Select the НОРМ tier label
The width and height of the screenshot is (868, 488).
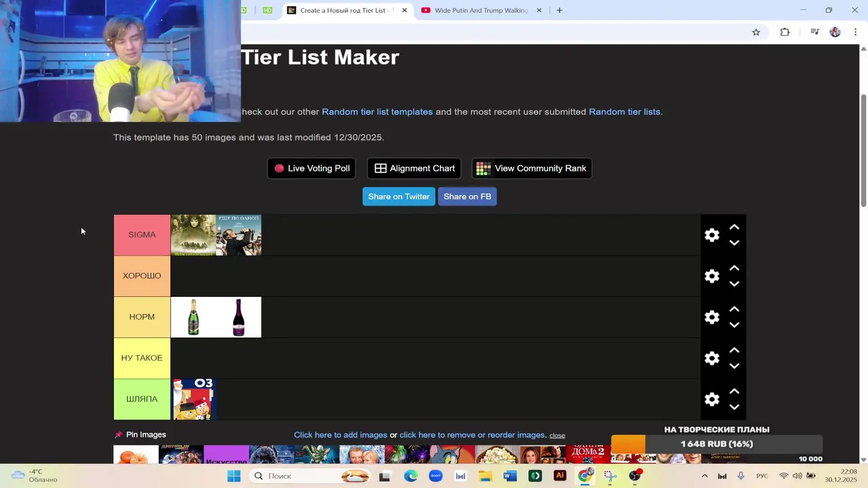click(142, 317)
